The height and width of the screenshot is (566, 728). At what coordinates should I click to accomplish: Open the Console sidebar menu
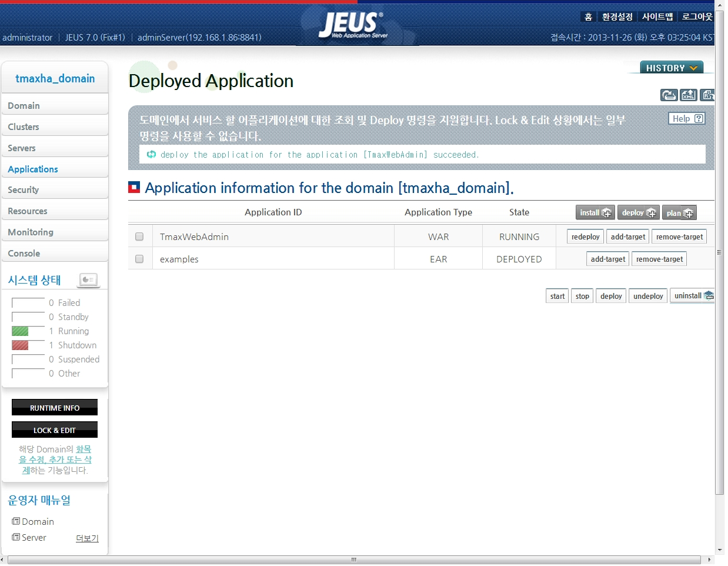coord(55,254)
